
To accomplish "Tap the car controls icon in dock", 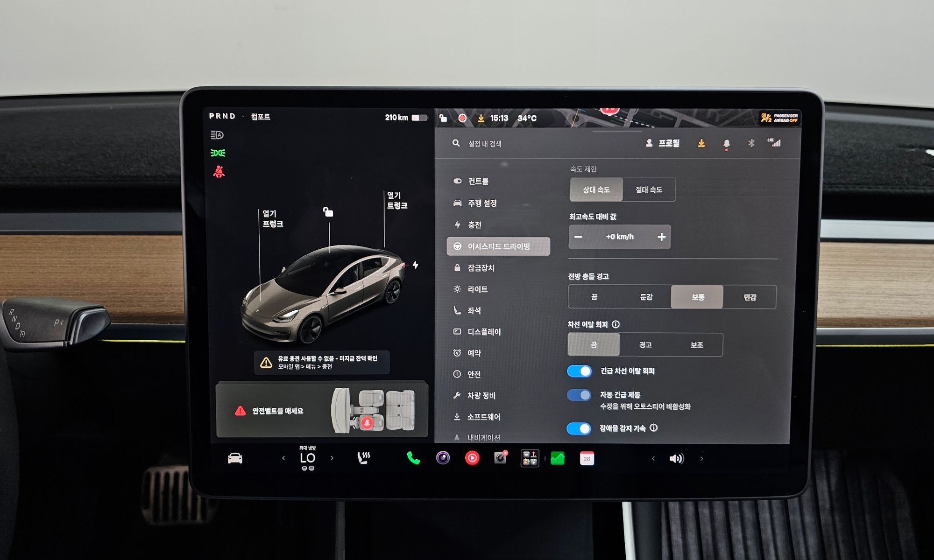I will [235, 458].
